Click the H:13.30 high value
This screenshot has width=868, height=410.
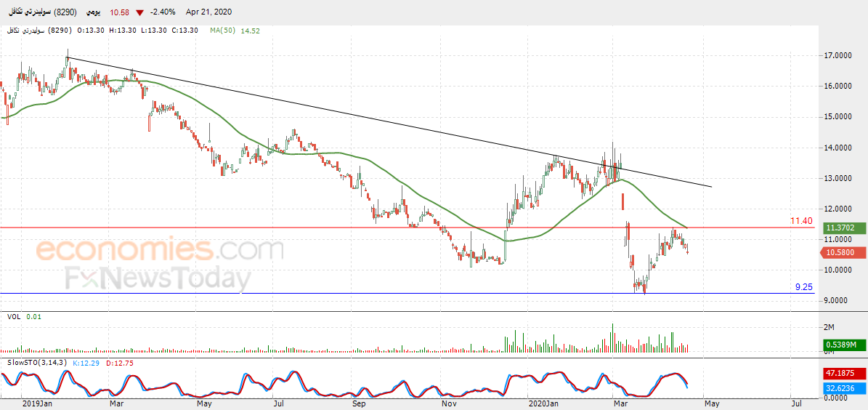tap(123, 31)
